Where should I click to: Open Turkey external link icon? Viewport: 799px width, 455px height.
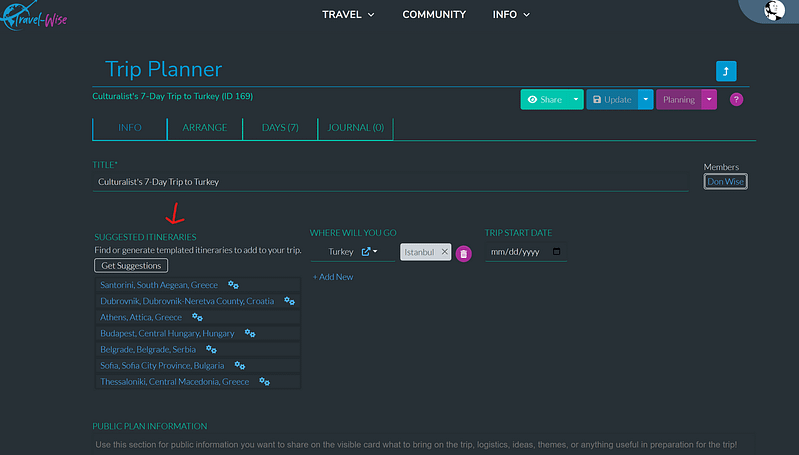coord(365,252)
